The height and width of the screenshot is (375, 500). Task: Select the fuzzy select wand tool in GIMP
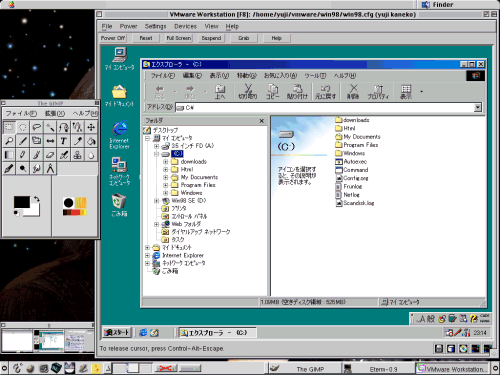coord(50,127)
